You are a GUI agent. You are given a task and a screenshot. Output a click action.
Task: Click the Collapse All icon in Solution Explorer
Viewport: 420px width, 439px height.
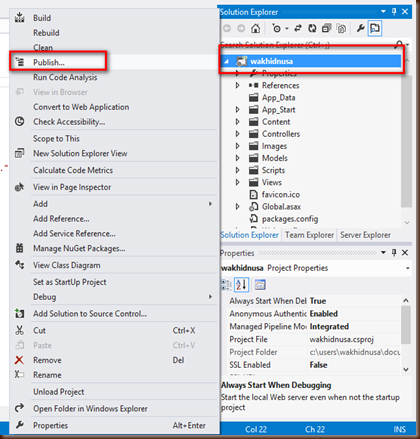click(x=326, y=29)
